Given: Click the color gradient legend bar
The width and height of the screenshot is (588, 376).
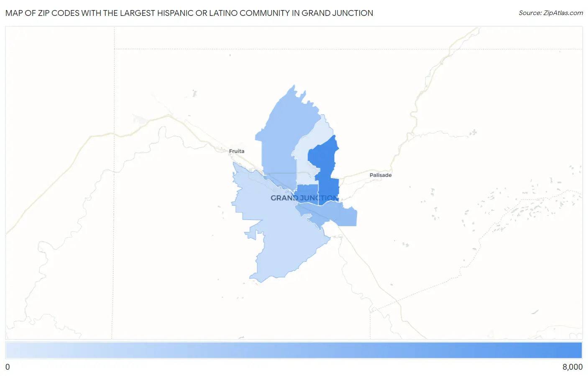Looking at the screenshot, I should click(x=294, y=350).
